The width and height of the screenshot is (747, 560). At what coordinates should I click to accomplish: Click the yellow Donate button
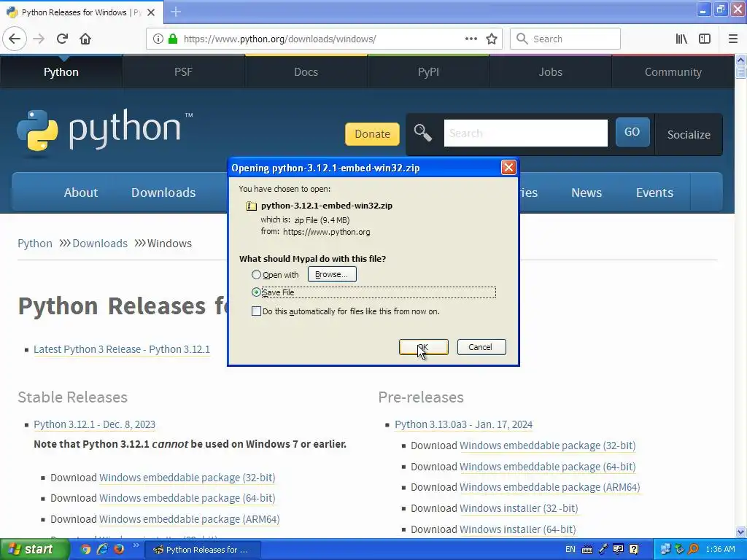coord(372,134)
